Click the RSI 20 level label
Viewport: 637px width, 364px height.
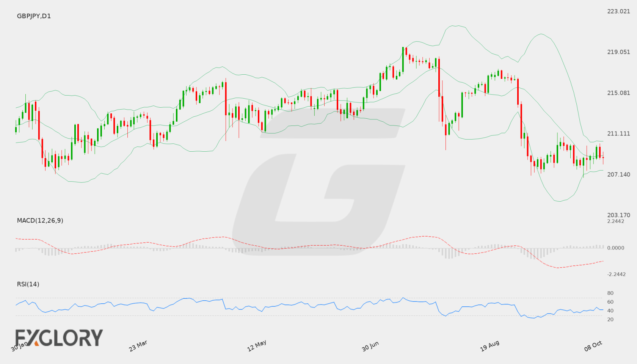(610, 319)
